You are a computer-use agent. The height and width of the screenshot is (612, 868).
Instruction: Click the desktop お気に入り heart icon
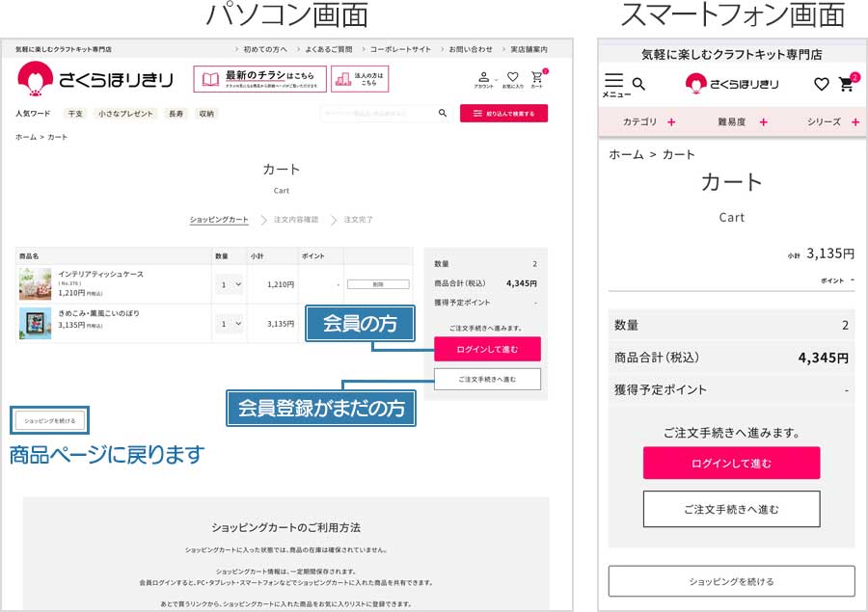[512, 79]
